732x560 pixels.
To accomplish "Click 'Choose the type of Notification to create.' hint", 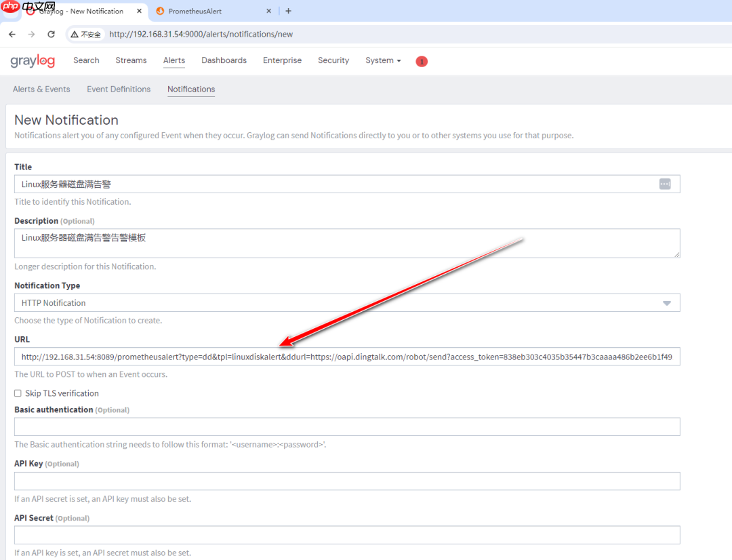I will coord(88,321).
